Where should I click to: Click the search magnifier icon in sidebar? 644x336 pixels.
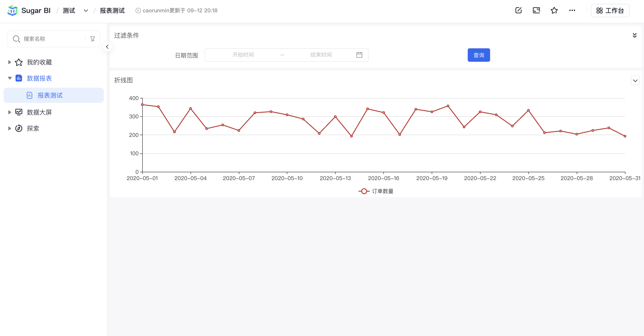17,39
